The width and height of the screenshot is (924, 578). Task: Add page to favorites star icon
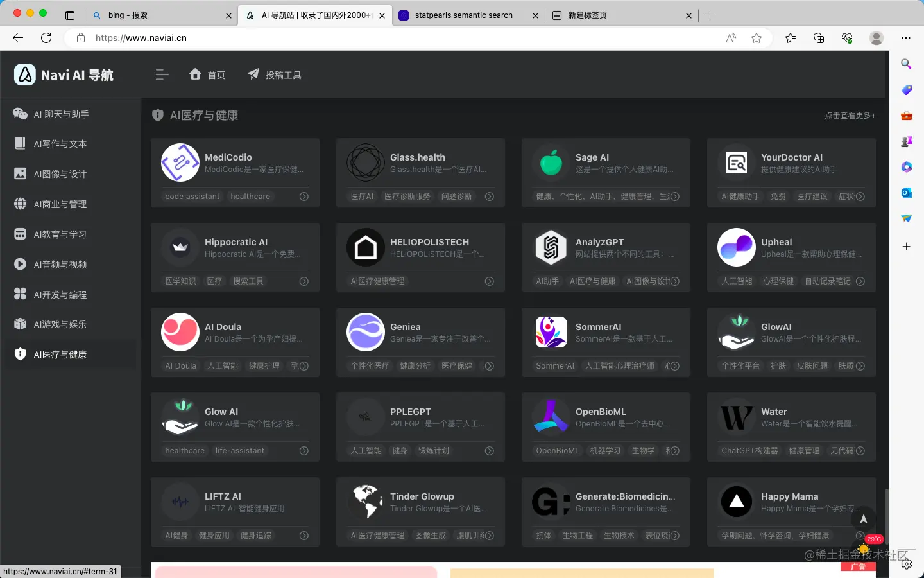[757, 38]
